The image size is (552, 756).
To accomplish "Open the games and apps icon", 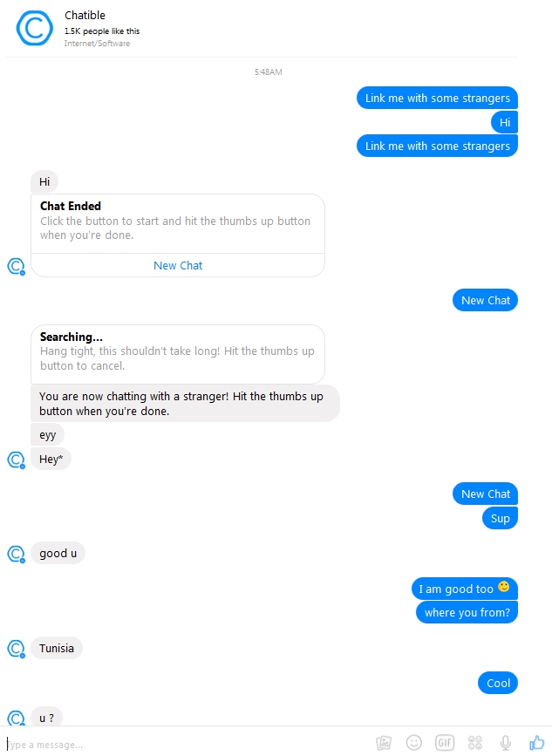I will (x=475, y=743).
